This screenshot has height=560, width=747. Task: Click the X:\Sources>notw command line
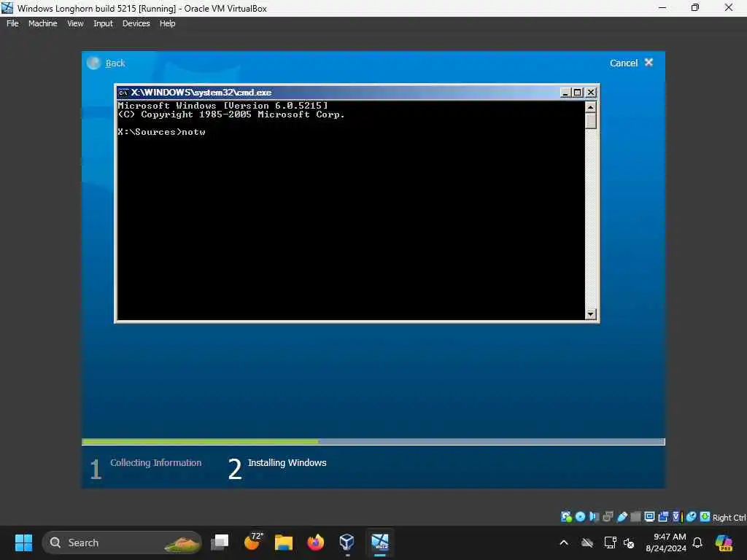(161, 132)
